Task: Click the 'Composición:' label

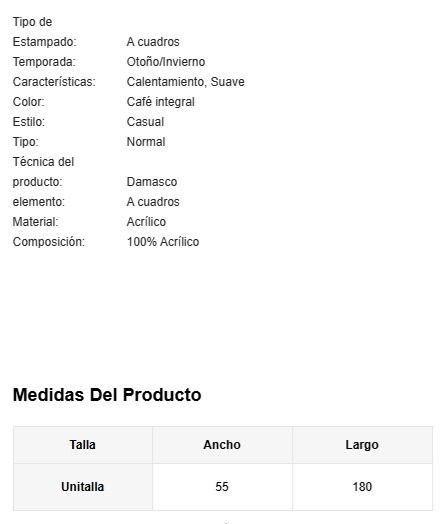Action: point(49,242)
